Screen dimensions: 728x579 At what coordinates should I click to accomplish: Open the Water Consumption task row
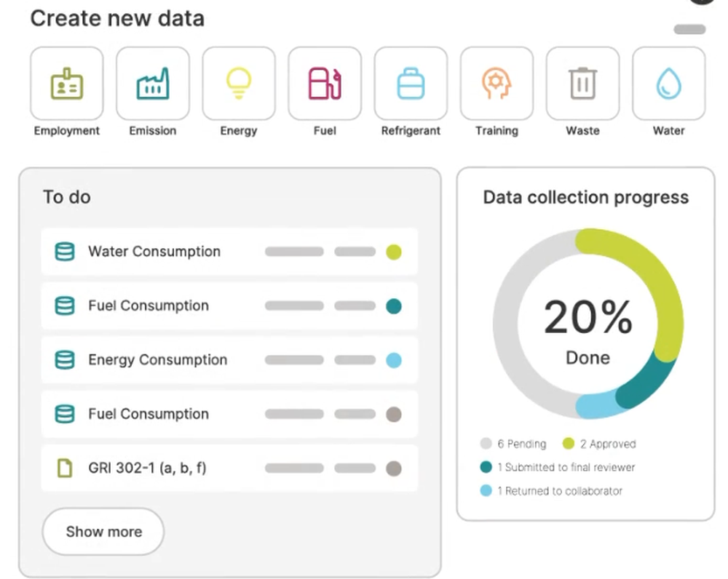(154, 252)
